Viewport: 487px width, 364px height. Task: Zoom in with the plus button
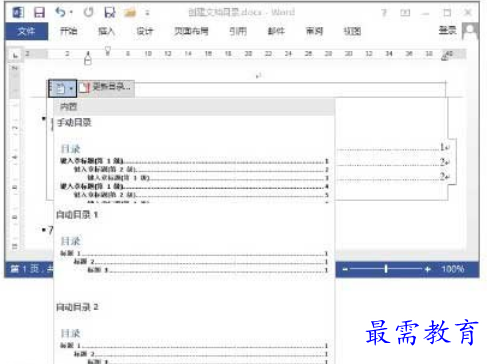[428, 269]
